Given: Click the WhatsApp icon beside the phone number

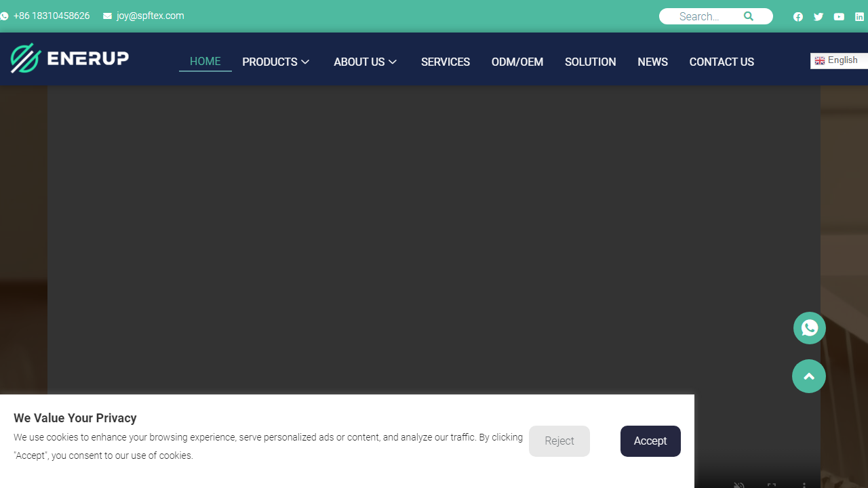Looking at the screenshot, I should (x=3, y=16).
